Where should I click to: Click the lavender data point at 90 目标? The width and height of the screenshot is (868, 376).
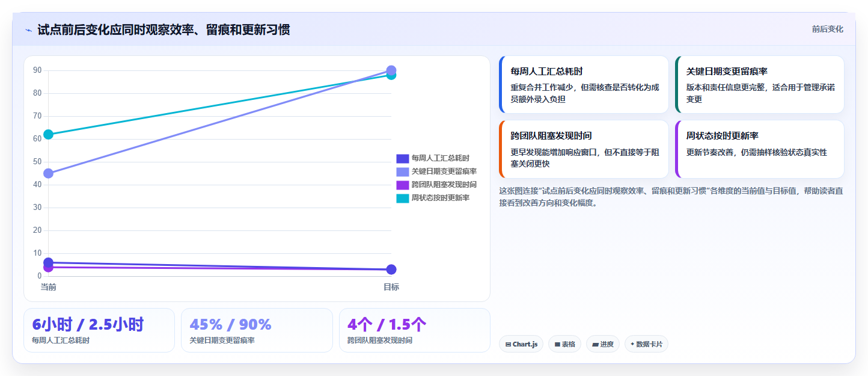click(x=391, y=70)
